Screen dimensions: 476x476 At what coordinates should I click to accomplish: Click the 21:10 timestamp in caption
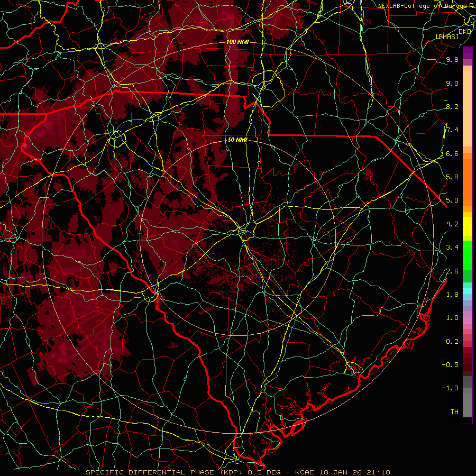[x=379, y=472]
